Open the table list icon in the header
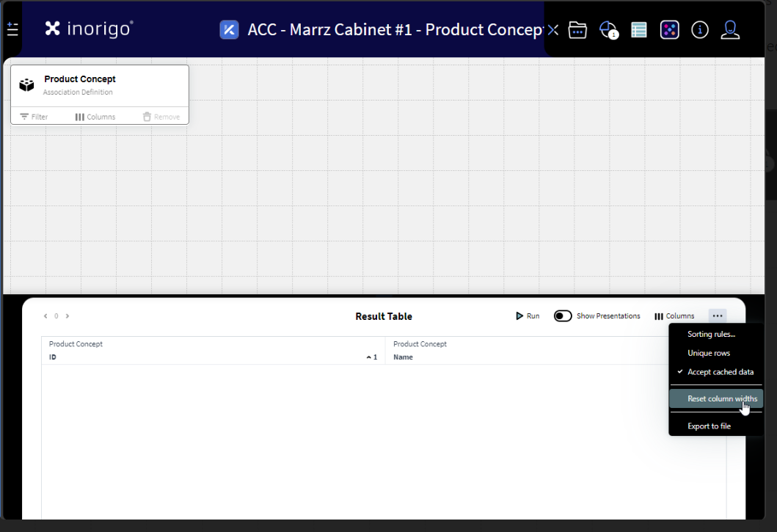This screenshot has width=777, height=532. point(639,30)
